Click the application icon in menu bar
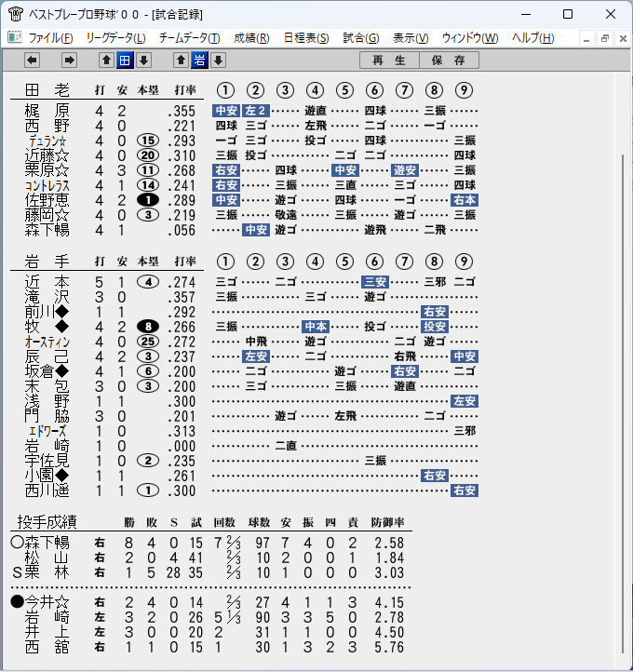 tap(15, 38)
